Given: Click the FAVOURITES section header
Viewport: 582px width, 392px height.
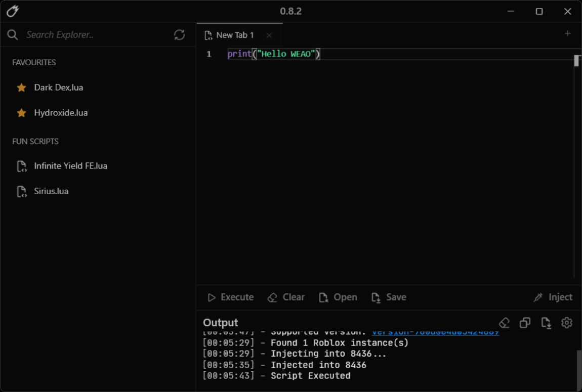Looking at the screenshot, I should pos(34,62).
